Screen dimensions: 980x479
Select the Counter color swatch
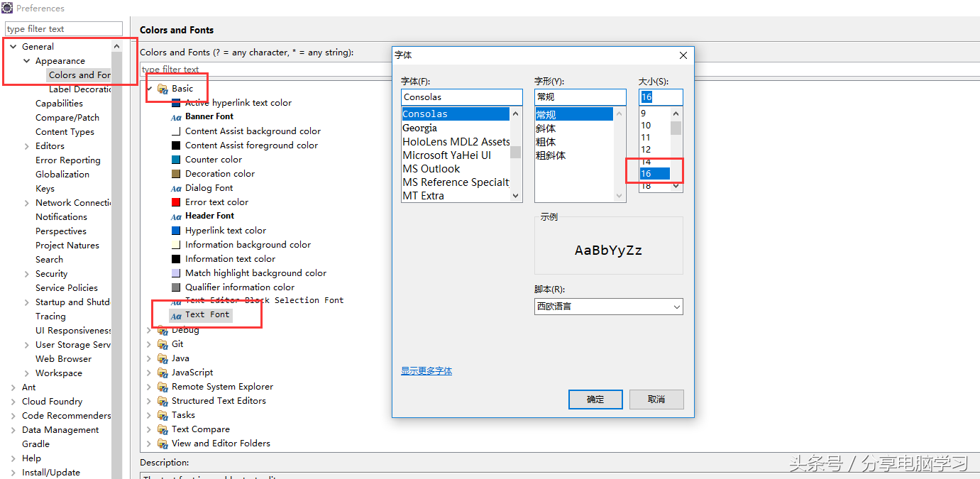tap(176, 160)
